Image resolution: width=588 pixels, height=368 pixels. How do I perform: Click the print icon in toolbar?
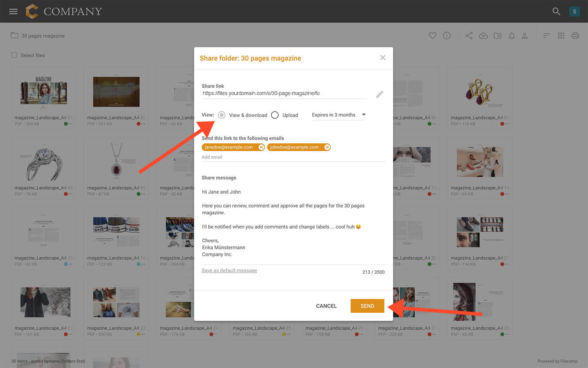pos(575,36)
